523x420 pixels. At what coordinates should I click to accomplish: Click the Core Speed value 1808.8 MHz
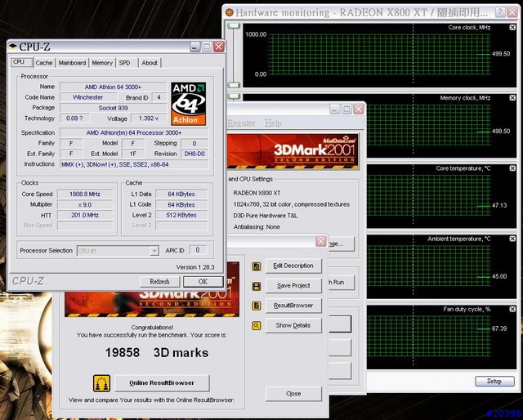pos(85,194)
